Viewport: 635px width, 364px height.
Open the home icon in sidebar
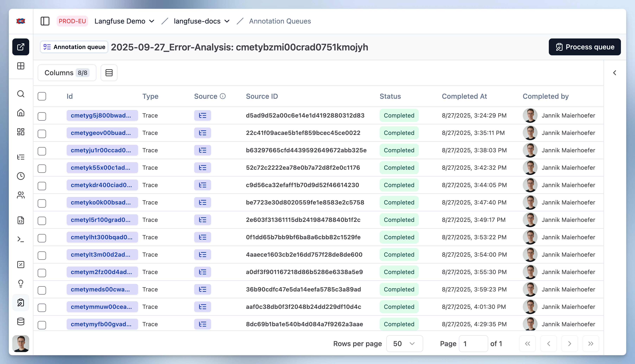coord(21,113)
